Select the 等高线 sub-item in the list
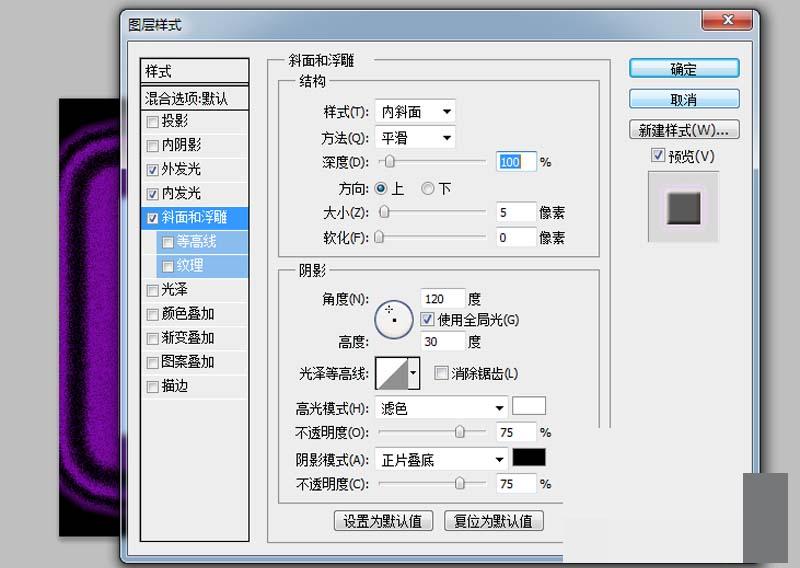 pyautogui.click(x=196, y=242)
